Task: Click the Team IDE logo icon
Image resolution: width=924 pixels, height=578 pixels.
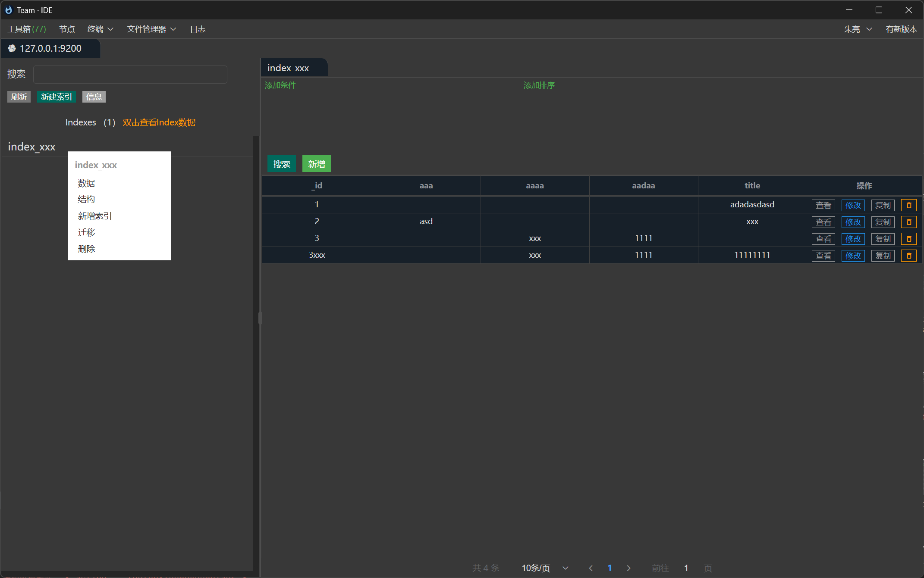Action: click(8, 9)
